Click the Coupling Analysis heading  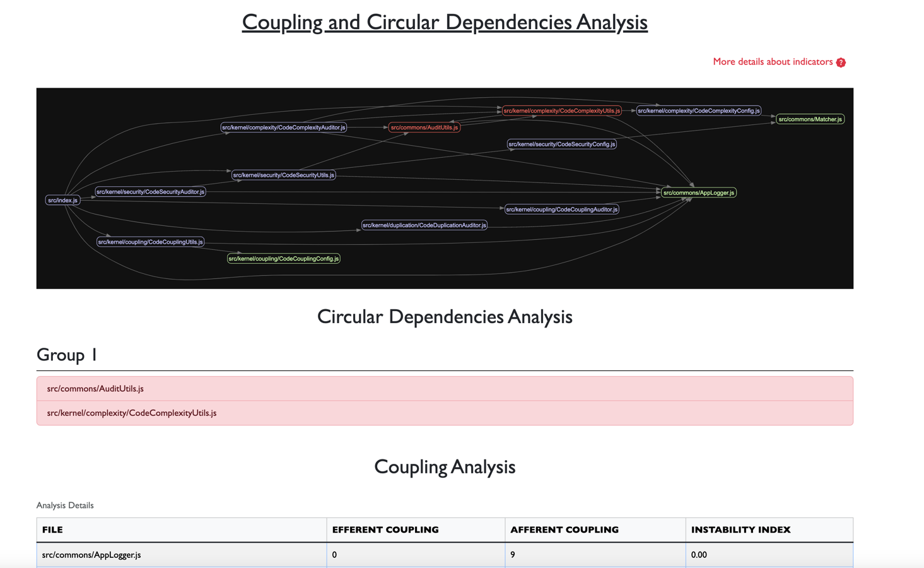point(445,467)
